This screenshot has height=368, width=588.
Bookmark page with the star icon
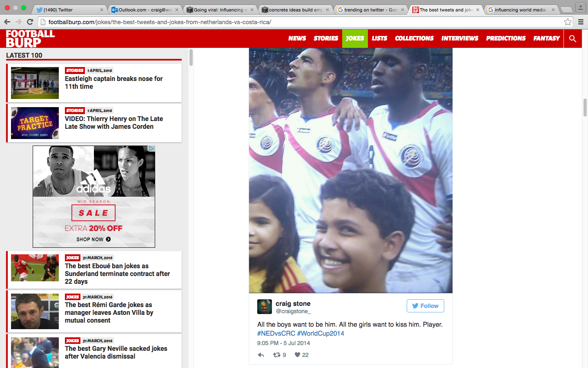click(x=568, y=22)
